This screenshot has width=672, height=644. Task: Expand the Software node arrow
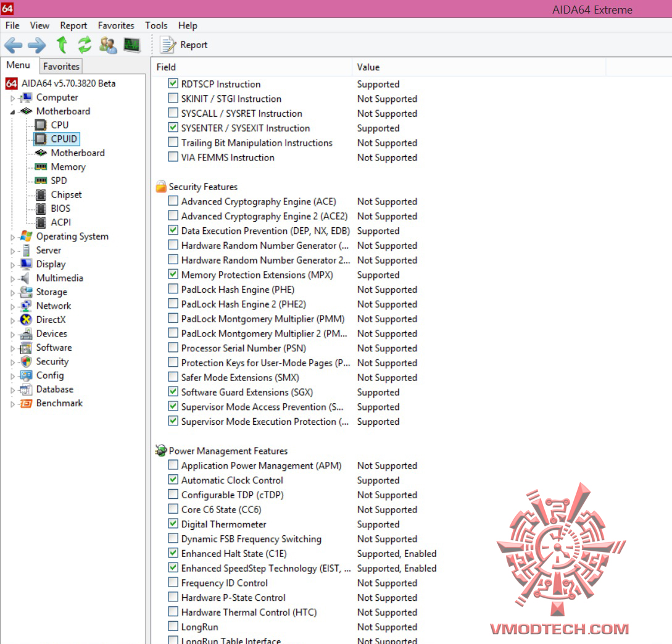[x=12, y=349]
